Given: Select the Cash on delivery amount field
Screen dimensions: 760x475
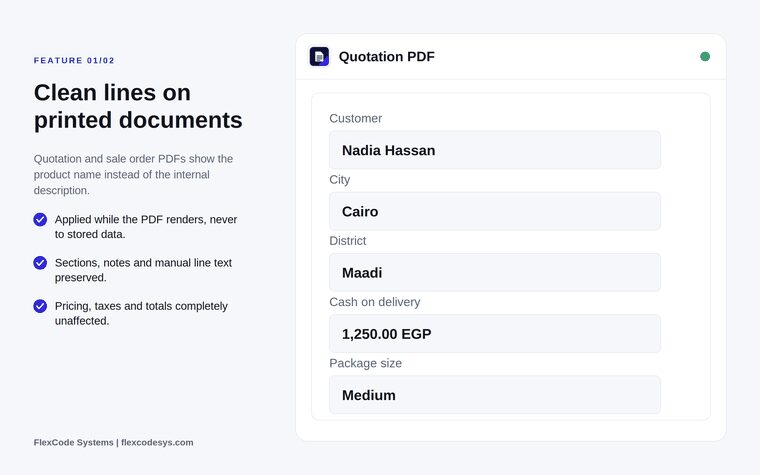Looking at the screenshot, I should (495, 333).
